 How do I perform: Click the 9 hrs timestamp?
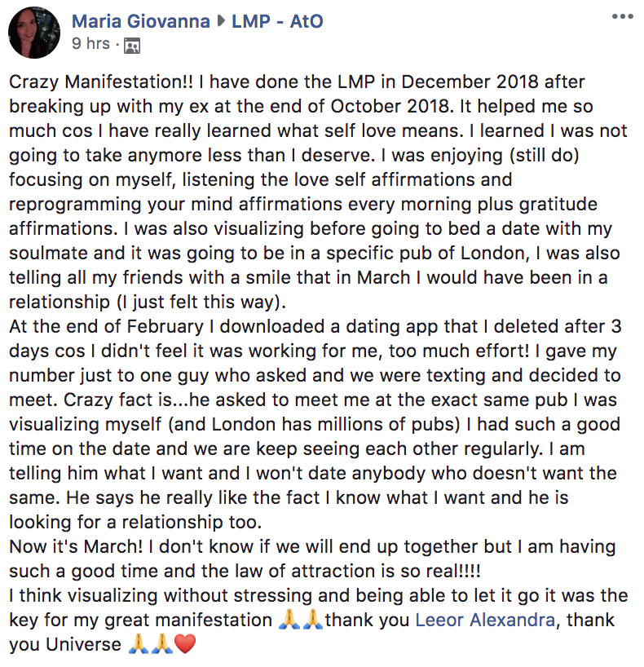(x=90, y=43)
